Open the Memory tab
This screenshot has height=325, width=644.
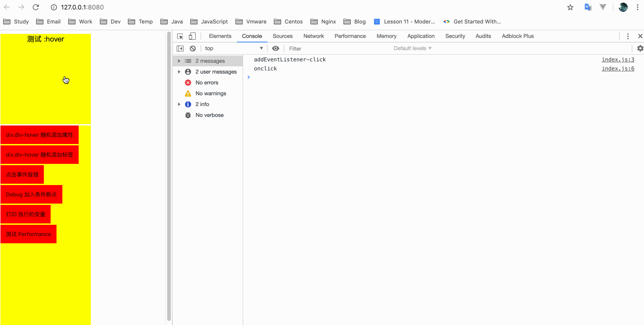pyautogui.click(x=386, y=36)
